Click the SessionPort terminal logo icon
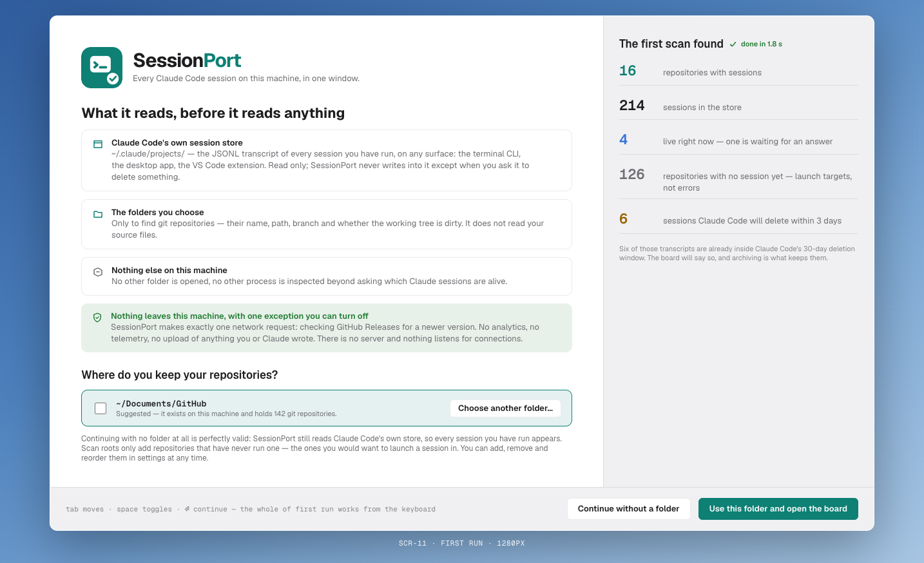Image resolution: width=924 pixels, height=563 pixels. coord(102,68)
